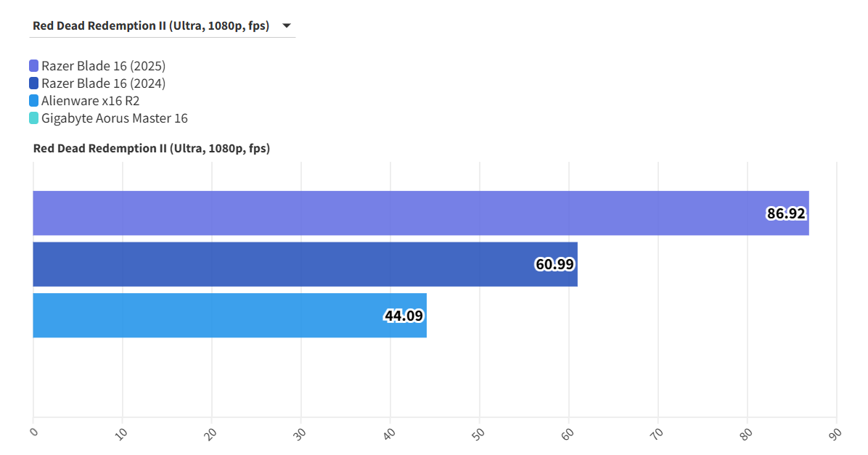Select the 44.09 fps light blue bar
The width and height of the screenshot is (868, 455).
point(203,316)
